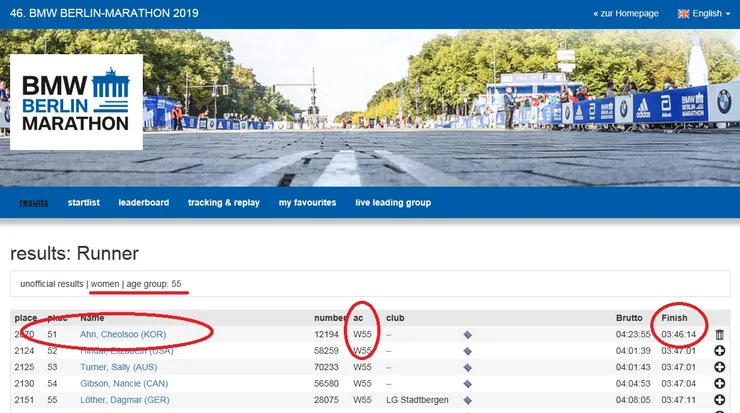Screen dimensions: 740x413
Task: Select brutto time 04:08:05
Action: 633,400
